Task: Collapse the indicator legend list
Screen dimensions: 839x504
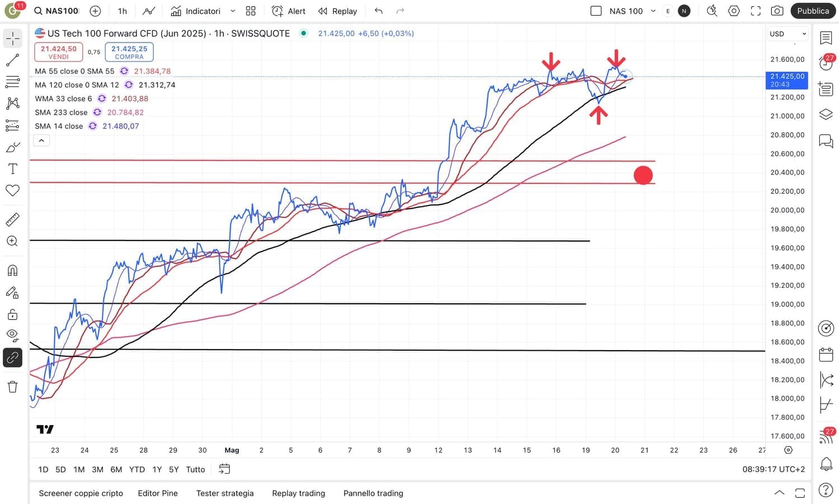Action: (41, 140)
